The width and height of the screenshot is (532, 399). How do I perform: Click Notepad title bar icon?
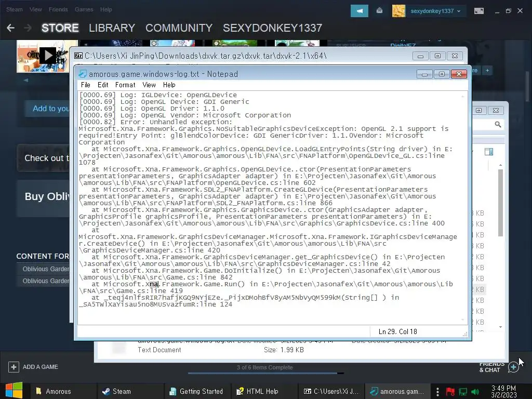83,74
